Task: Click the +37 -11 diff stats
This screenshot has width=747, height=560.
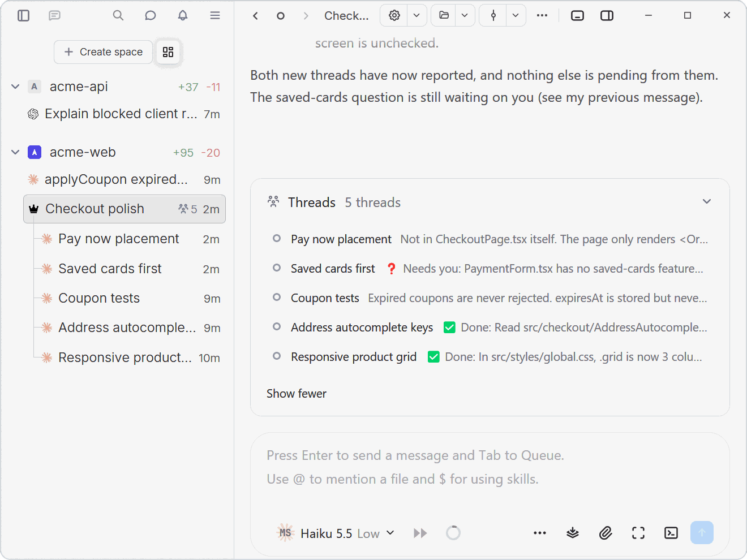Action: point(199,87)
